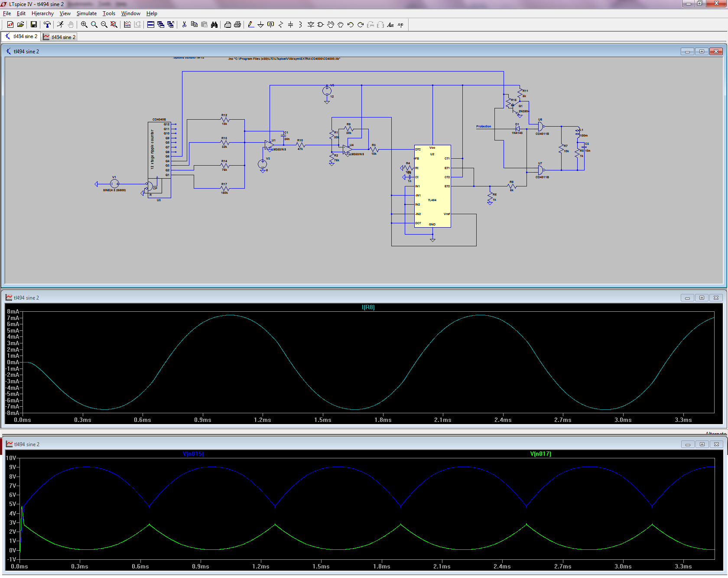Select the Ground symbol tool

260,25
